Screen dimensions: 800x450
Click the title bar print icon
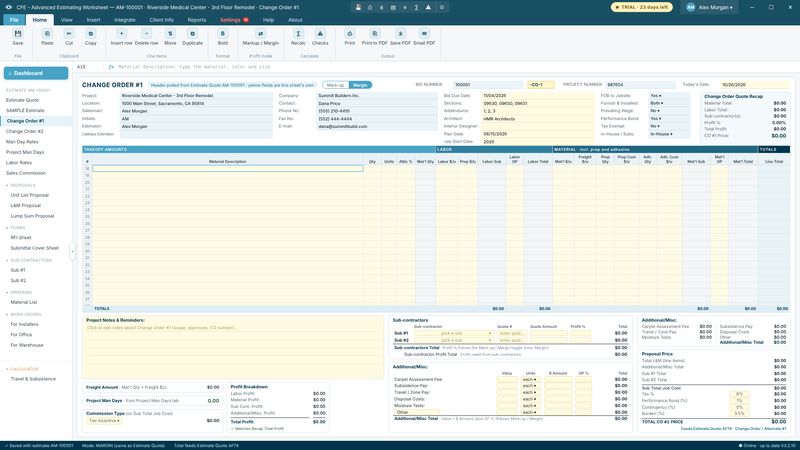370,8
